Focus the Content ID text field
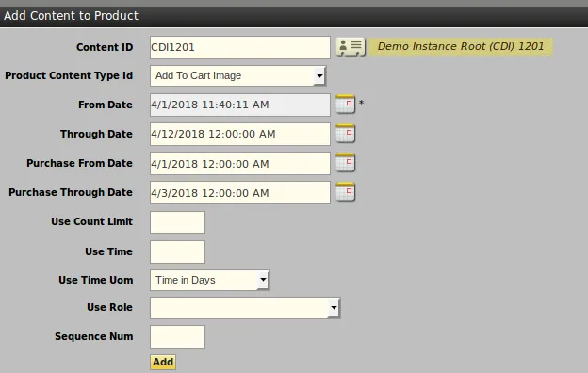Image resolution: width=588 pixels, height=373 pixels. 240,47
